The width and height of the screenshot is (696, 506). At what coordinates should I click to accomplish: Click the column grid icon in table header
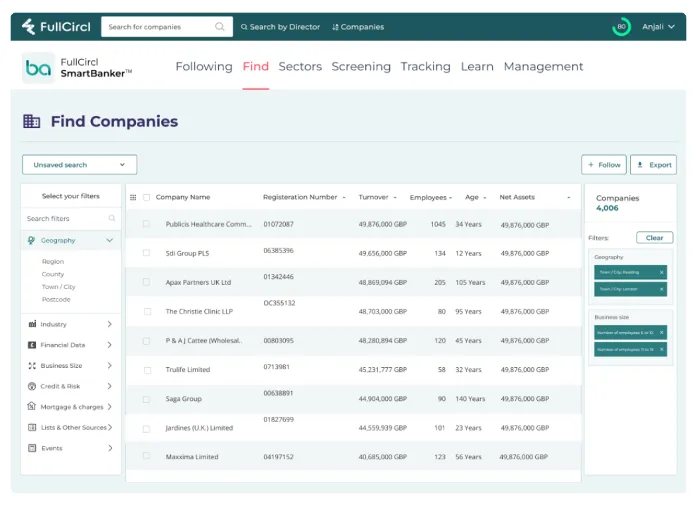133,198
